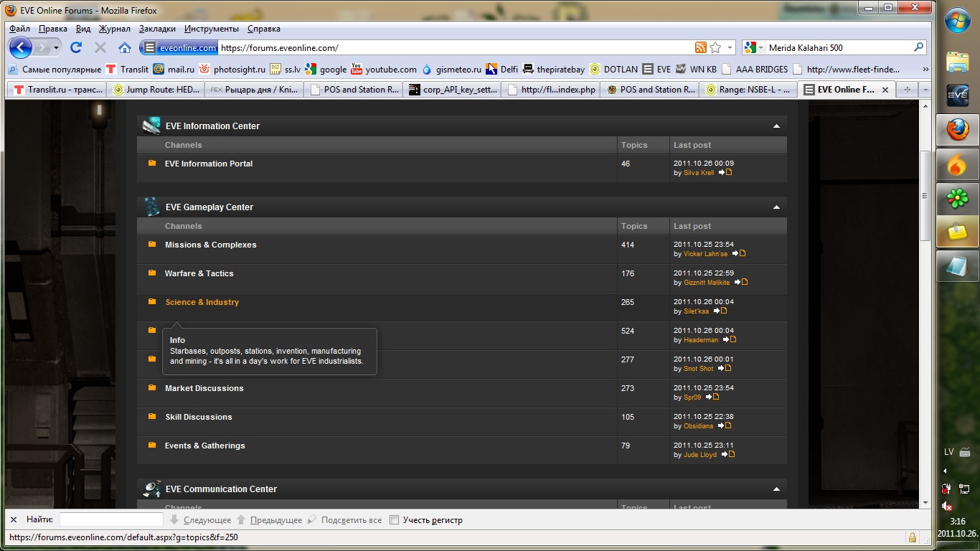Open the list all tabs dropdown

925,90
